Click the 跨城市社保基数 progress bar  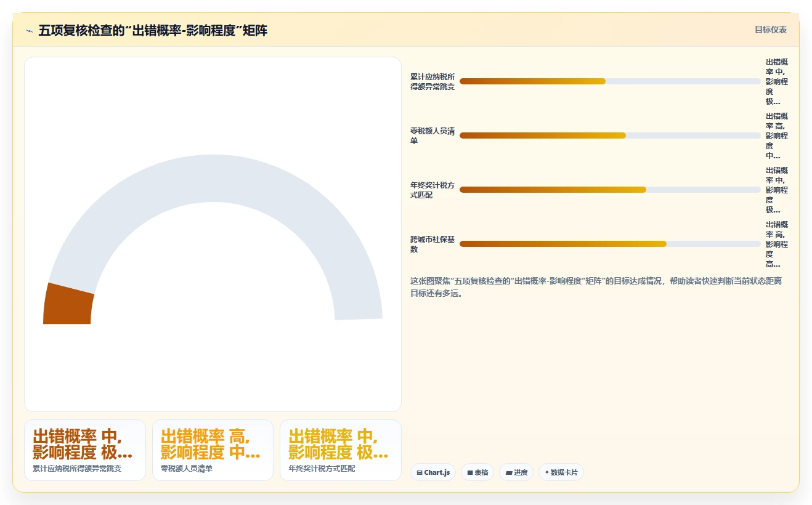(610, 244)
